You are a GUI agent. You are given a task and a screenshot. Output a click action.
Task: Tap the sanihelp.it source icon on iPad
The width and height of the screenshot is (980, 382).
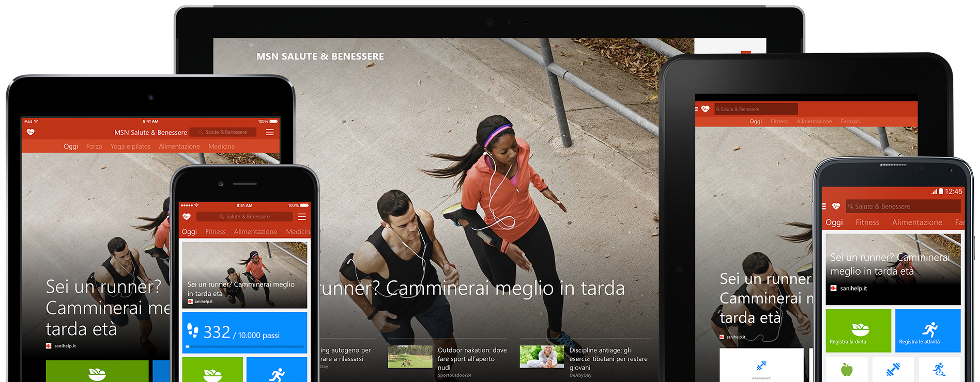[49, 346]
